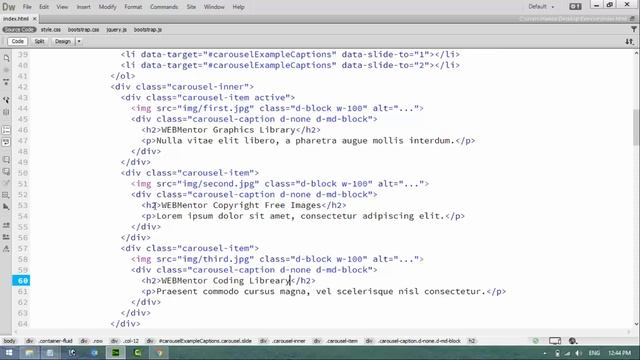Click the Dw application logo

click(x=9, y=7)
